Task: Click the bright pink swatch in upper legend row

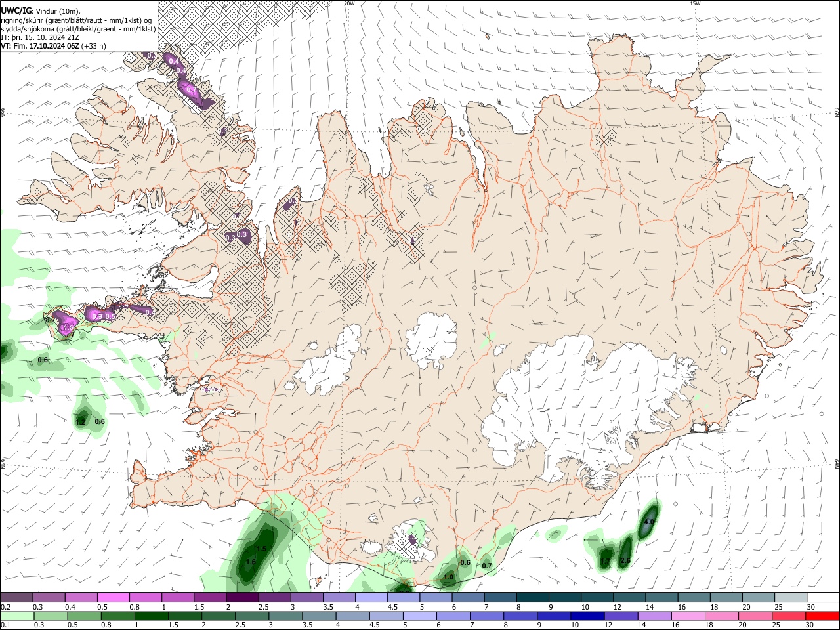Action: click(113, 598)
